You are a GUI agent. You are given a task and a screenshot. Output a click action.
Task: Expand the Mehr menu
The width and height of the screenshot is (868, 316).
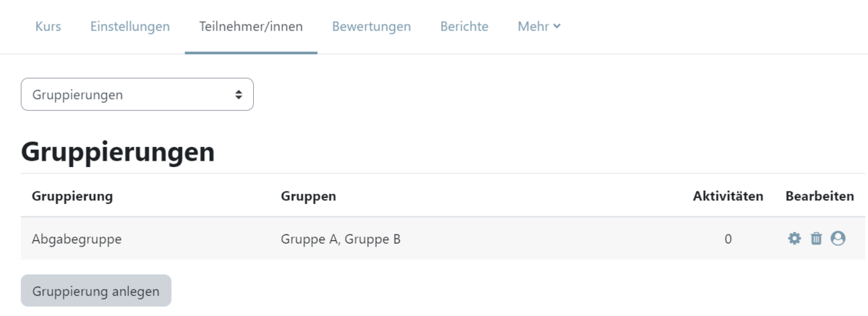(539, 27)
